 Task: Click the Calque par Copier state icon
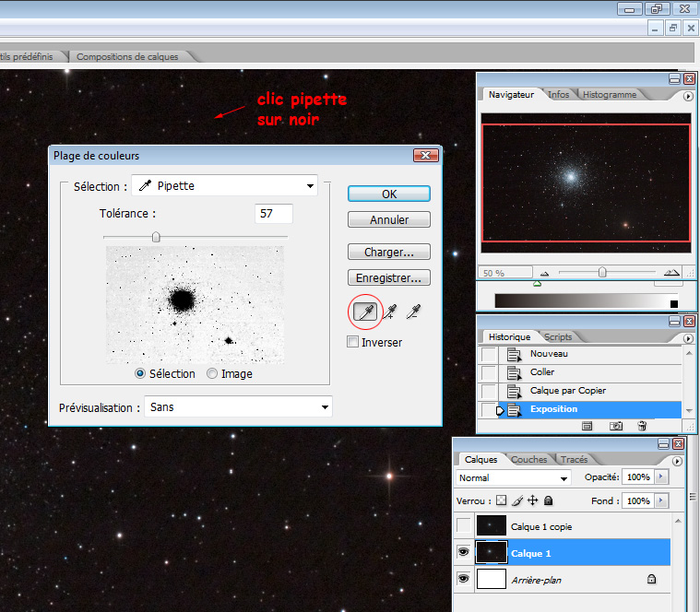[514, 392]
